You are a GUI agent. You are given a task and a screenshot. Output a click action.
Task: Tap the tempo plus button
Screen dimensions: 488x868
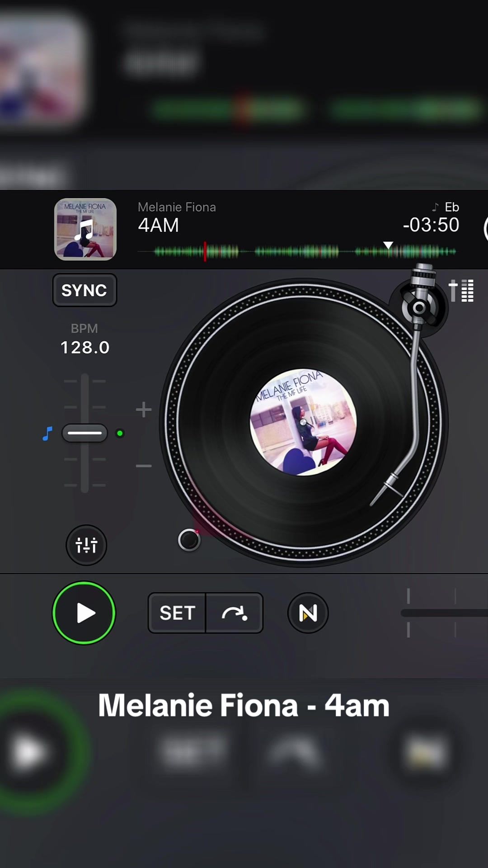point(144,410)
